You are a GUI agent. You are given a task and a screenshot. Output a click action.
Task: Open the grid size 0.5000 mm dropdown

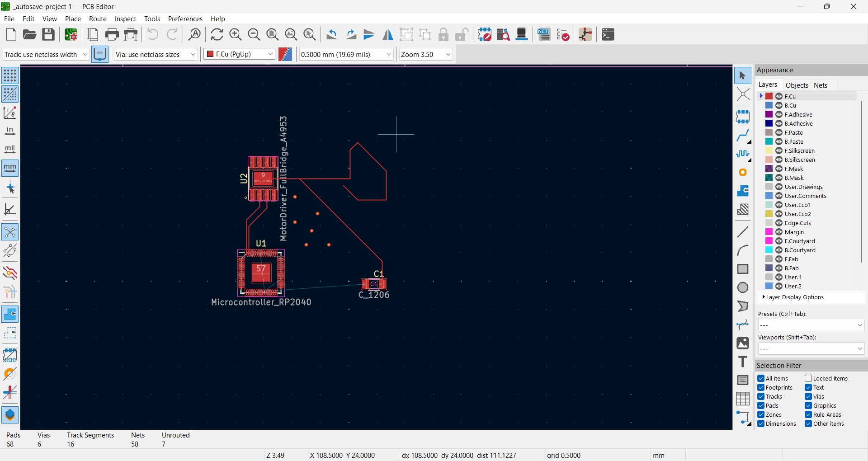(346, 54)
